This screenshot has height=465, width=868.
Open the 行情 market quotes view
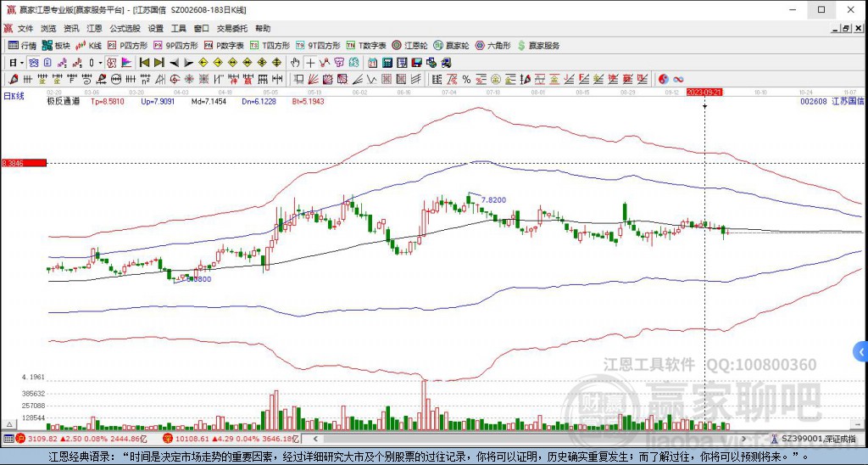tap(22, 46)
